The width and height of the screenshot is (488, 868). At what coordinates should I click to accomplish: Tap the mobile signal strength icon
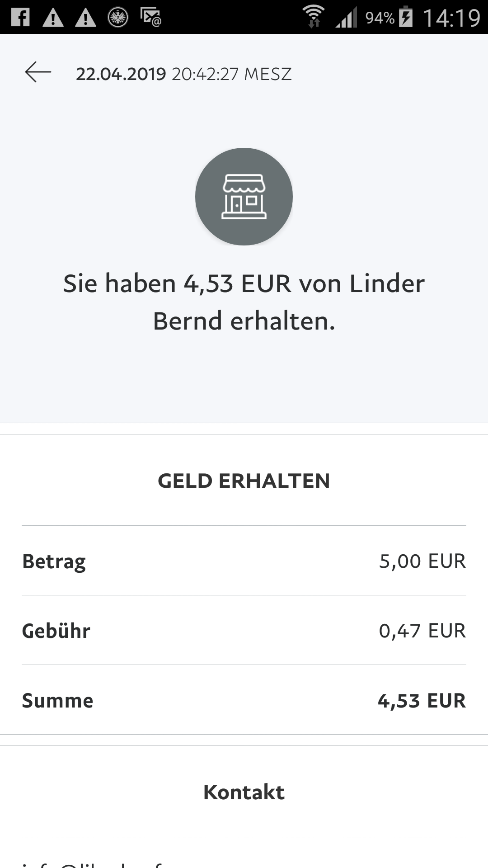(346, 17)
